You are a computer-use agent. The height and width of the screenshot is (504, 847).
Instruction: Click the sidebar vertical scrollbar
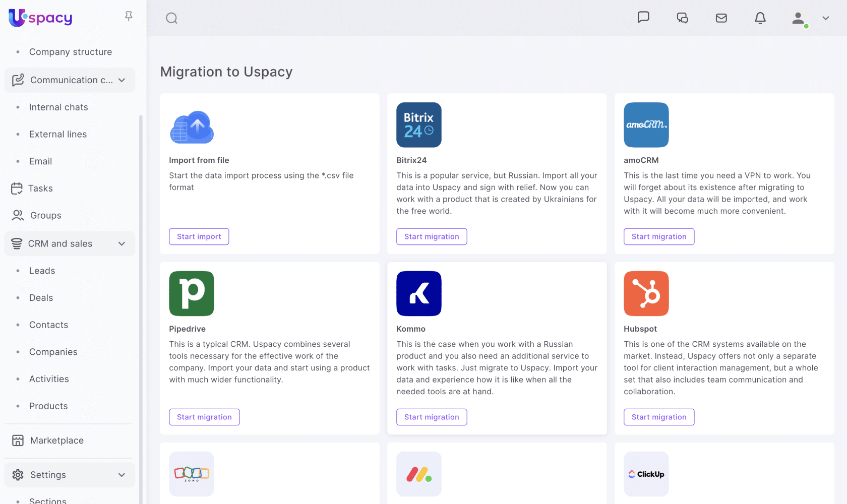[x=141, y=309]
